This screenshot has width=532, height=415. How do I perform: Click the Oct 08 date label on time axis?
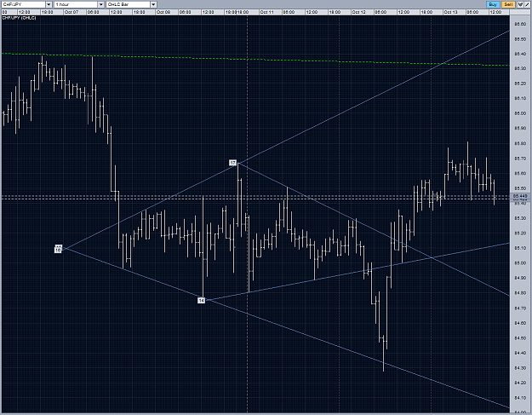163,12
